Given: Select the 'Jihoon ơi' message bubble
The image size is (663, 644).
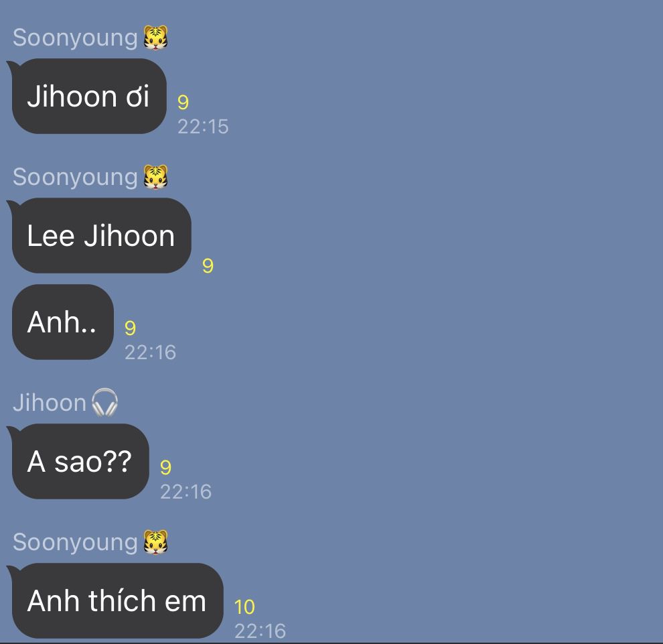Looking at the screenshot, I should coord(89,96).
